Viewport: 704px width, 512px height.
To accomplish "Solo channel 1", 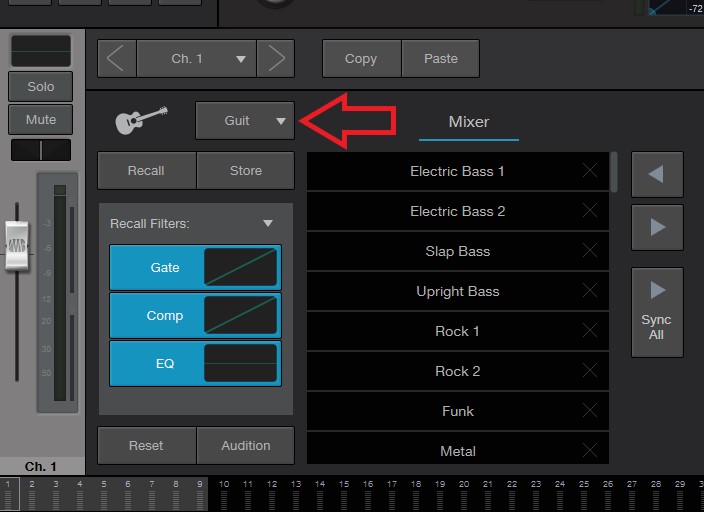I will (40, 86).
